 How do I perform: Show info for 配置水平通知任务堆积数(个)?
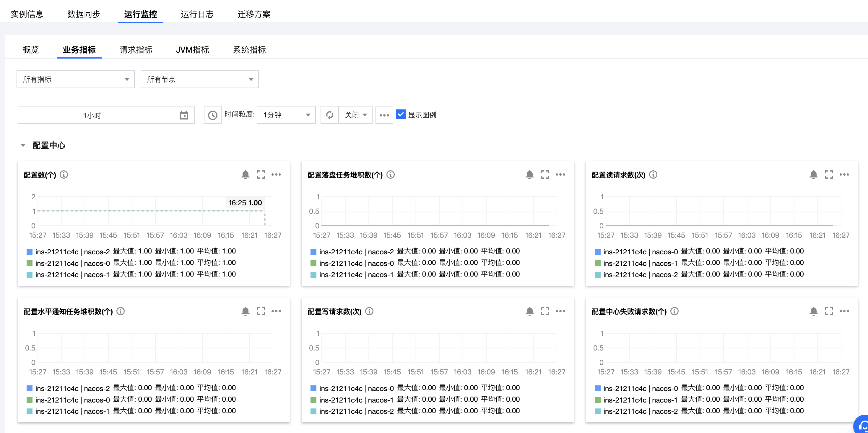120,311
